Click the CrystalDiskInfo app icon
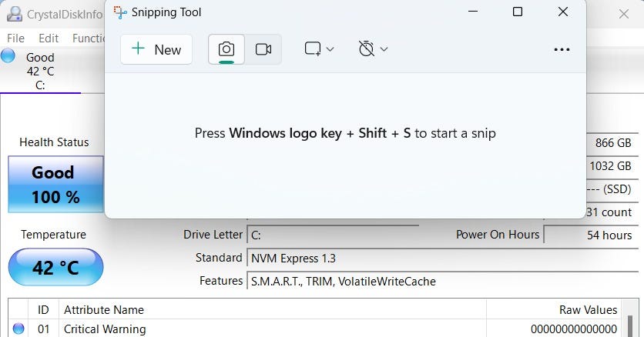 (13, 13)
